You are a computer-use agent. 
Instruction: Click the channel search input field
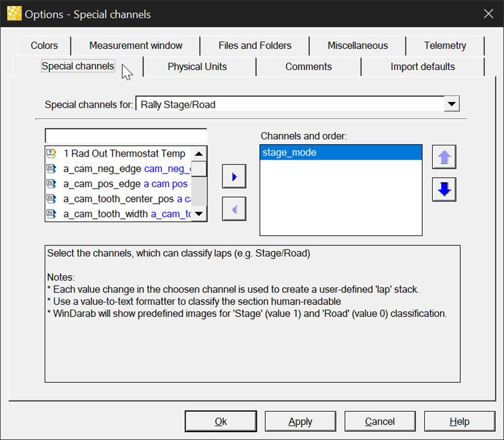coord(126,136)
